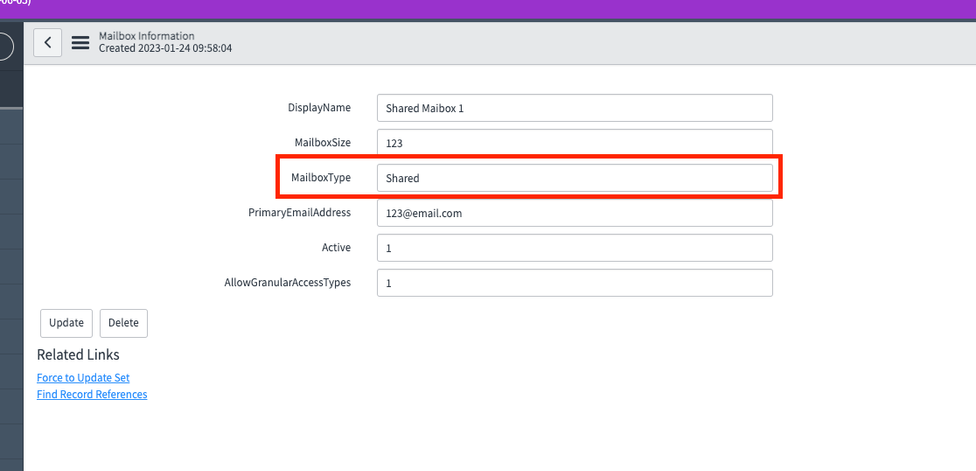
Task: Remove the record with Delete button
Action: [123, 324]
